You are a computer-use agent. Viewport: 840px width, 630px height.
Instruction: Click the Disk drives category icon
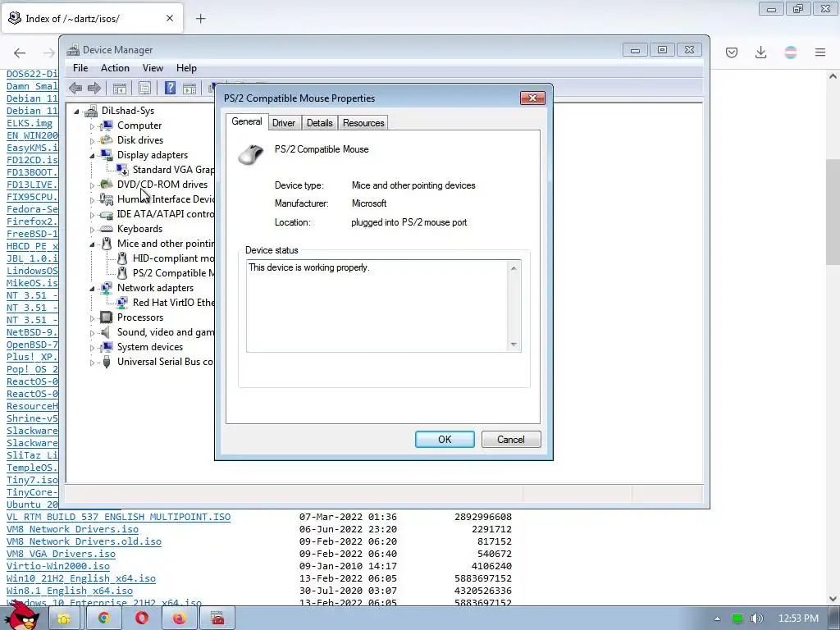[x=107, y=139]
